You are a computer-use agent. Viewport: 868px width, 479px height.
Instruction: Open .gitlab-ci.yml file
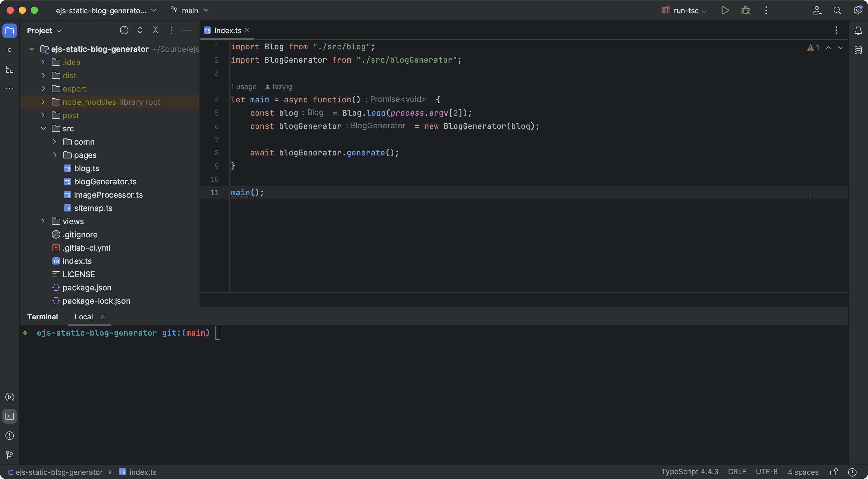(81, 248)
